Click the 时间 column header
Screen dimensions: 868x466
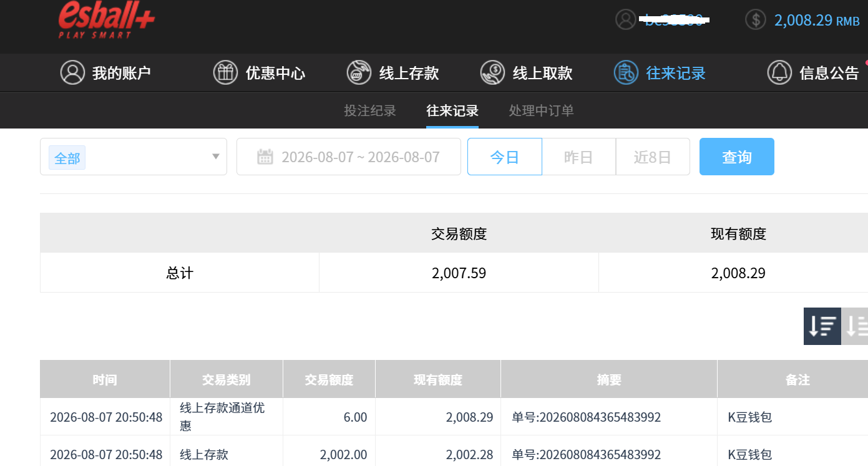coord(105,379)
